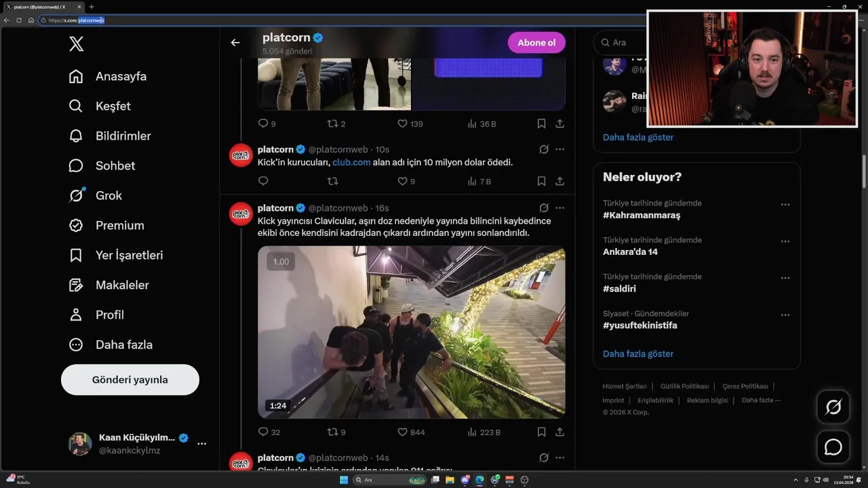Open account menu for Kaan Küçükyılmaz
868x488 pixels.
pos(201,443)
